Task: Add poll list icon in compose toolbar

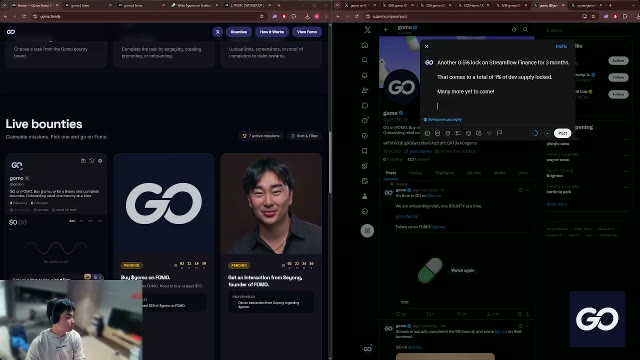Action: [458, 133]
